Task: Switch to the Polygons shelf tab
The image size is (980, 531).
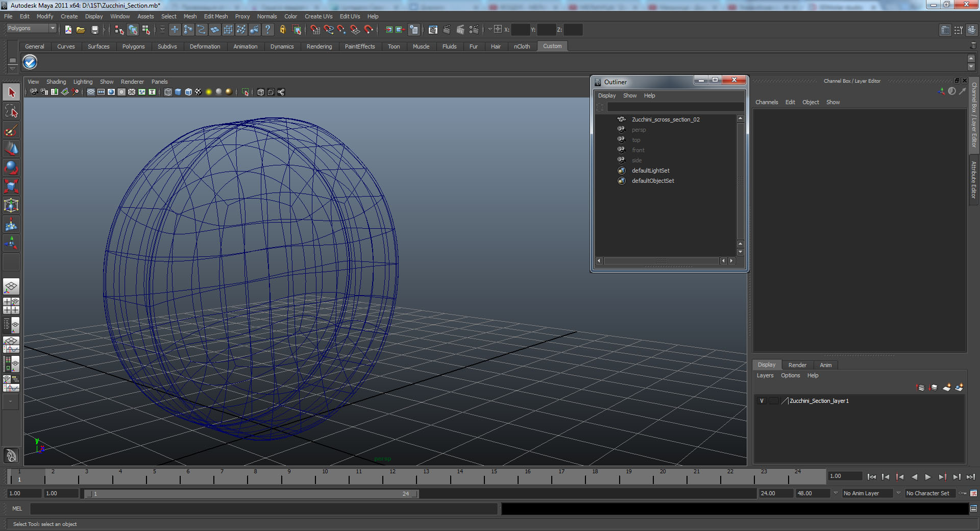Action: tap(133, 46)
